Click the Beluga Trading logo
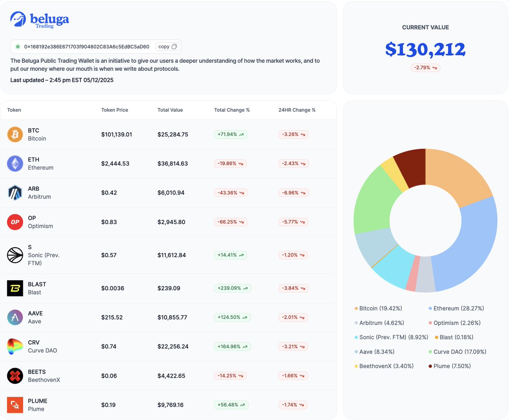Viewport: 509px width, 420px height. point(39,19)
